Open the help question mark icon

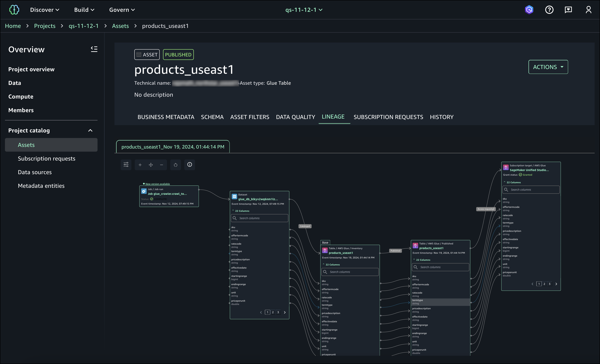click(x=549, y=10)
